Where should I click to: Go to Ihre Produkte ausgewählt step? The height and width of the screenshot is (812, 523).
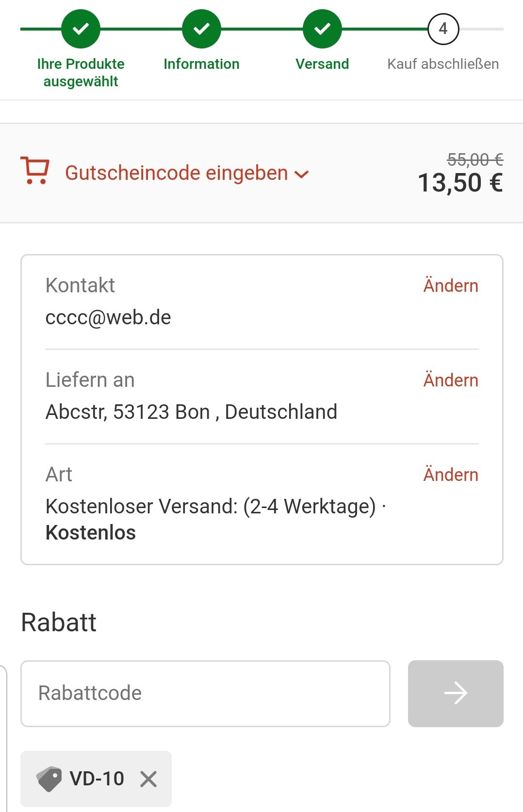click(x=81, y=73)
